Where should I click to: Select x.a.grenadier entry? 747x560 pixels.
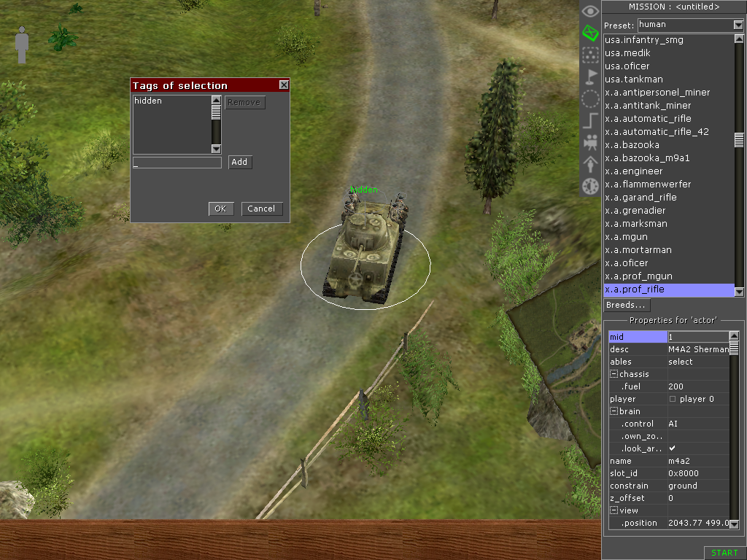coord(669,210)
